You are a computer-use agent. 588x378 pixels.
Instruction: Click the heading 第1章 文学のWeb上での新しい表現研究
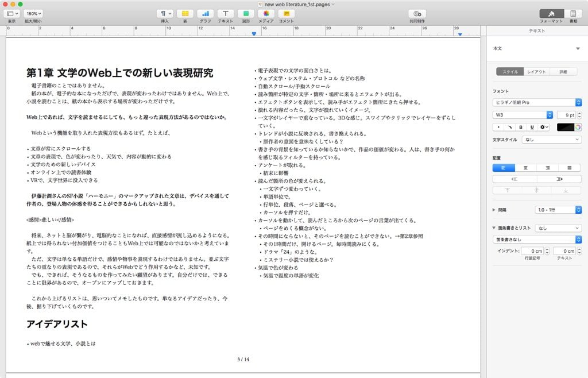119,73
